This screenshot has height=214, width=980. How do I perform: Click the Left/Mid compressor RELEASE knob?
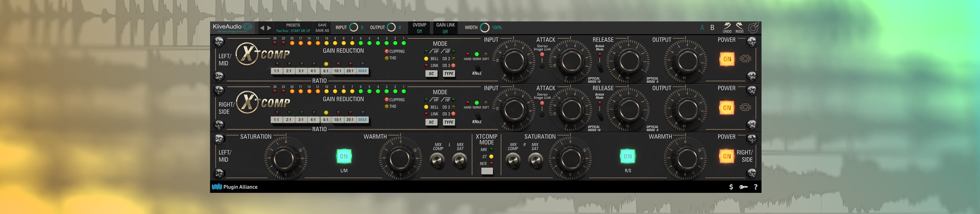629,60
